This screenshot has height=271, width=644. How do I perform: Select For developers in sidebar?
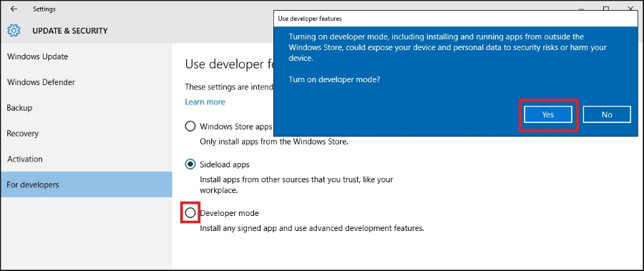87,184
